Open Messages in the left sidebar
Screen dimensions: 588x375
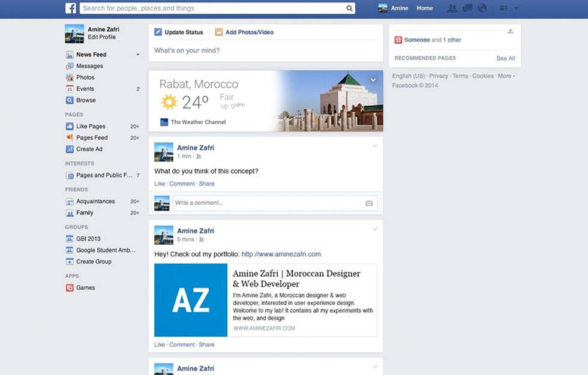(89, 66)
